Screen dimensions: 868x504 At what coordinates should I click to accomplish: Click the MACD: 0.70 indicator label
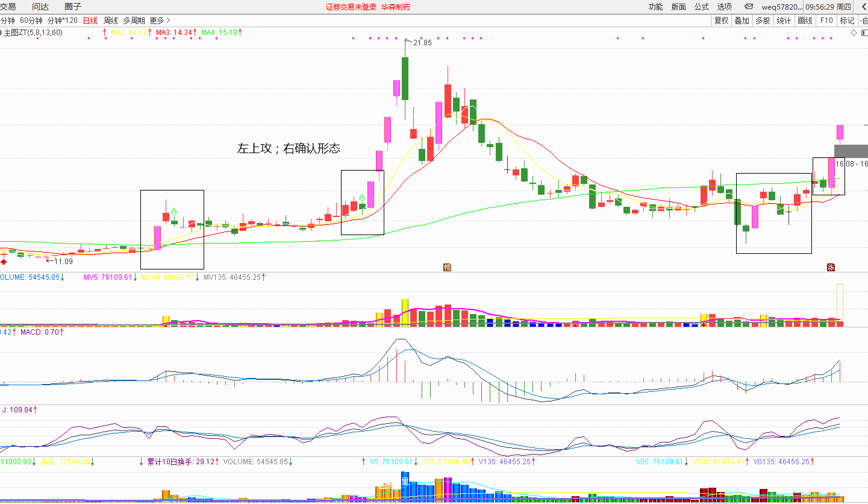pyautogui.click(x=39, y=332)
